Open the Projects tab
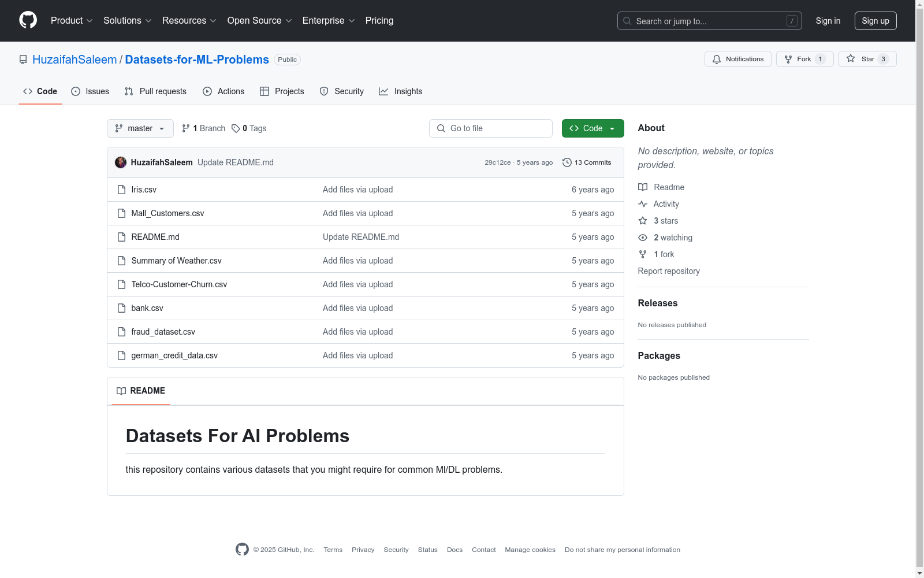This screenshot has height=578, width=924. [282, 91]
